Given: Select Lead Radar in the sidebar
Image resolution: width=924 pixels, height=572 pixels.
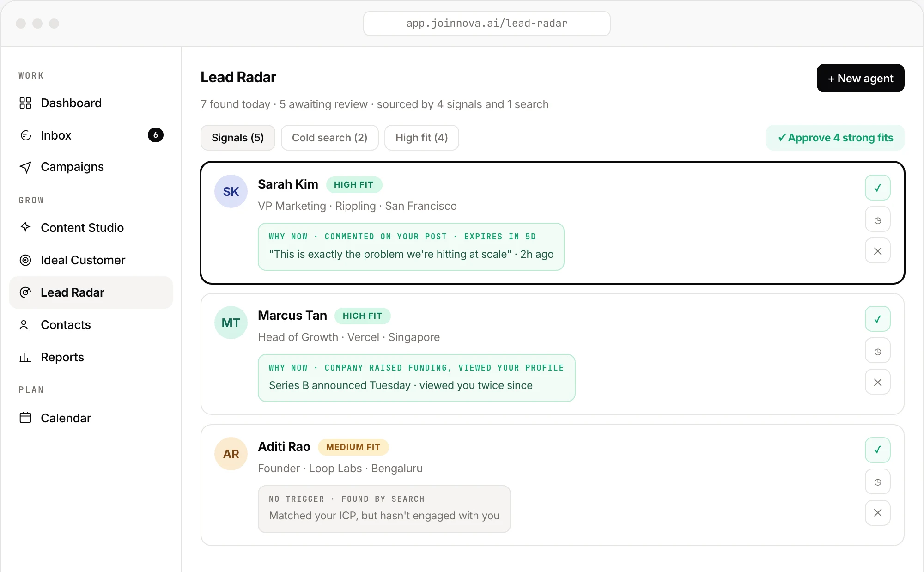Looking at the screenshot, I should tap(91, 292).
